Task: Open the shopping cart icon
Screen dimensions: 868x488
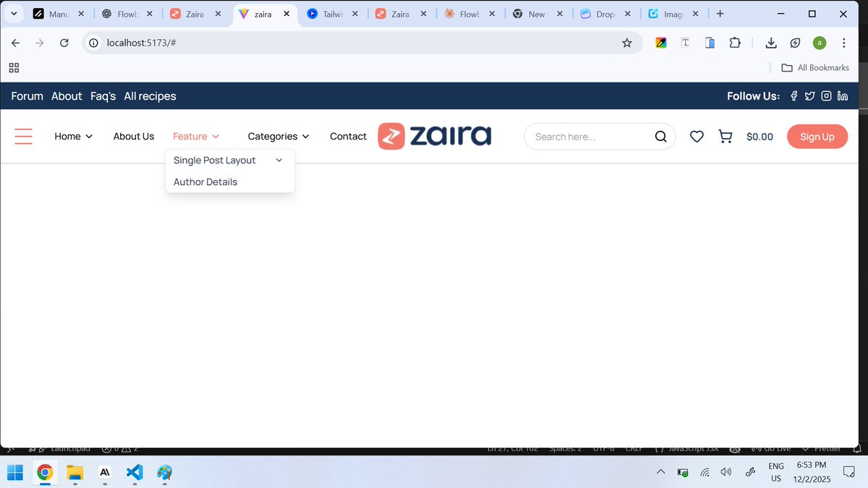Action: tap(726, 136)
